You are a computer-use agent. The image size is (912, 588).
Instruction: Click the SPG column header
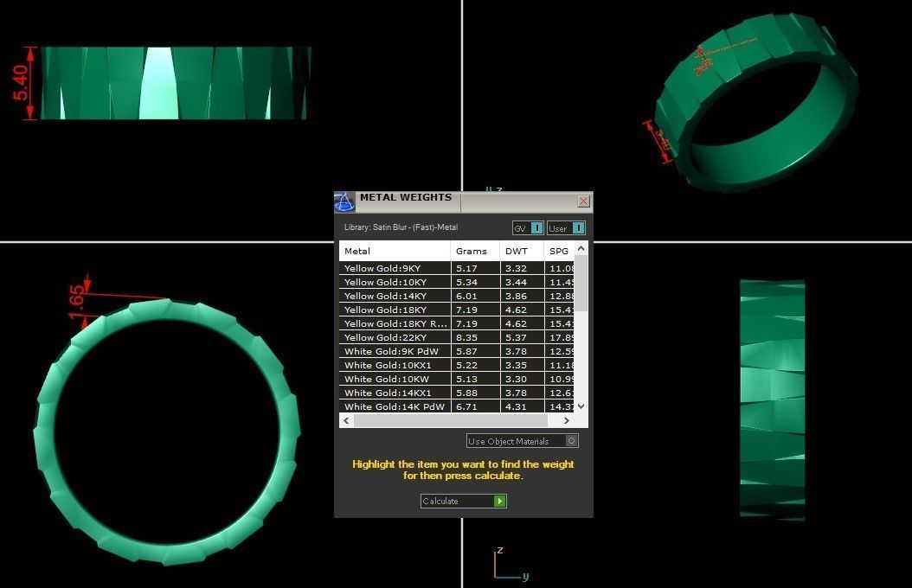coord(559,251)
